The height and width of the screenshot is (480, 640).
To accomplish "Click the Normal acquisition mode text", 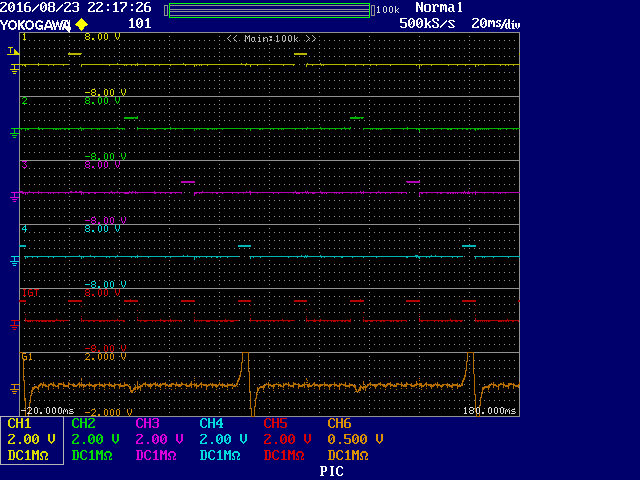I will [439, 7].
